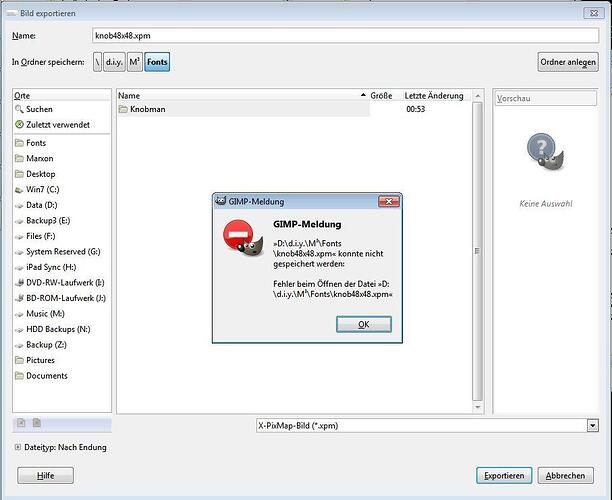Select the Win7 (C:) drive icon
Image resolution: width=612 pixels, height=500 pixels.
point(19,190)
